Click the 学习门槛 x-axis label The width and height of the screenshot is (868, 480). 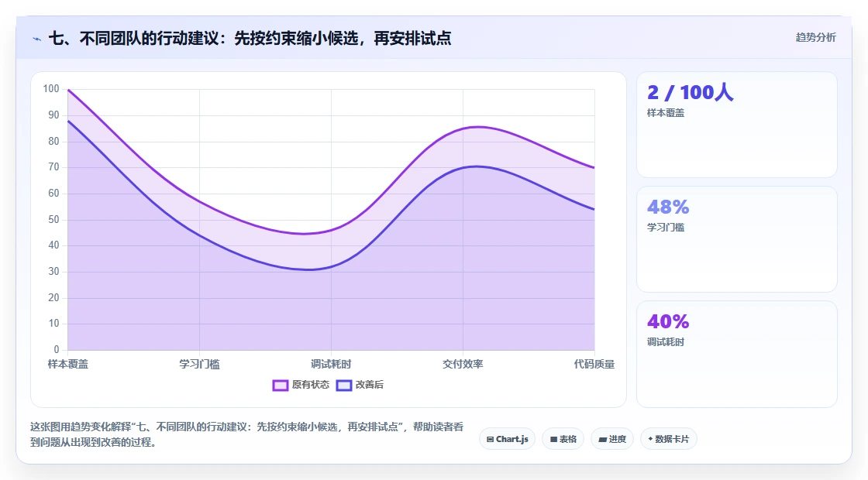point(199,364)
